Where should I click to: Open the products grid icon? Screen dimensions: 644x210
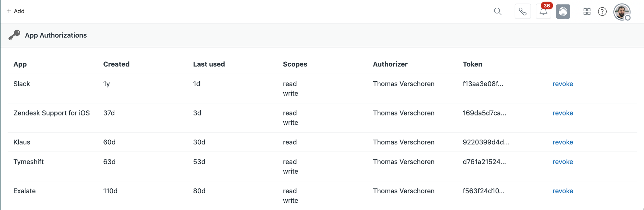(587, 12)
